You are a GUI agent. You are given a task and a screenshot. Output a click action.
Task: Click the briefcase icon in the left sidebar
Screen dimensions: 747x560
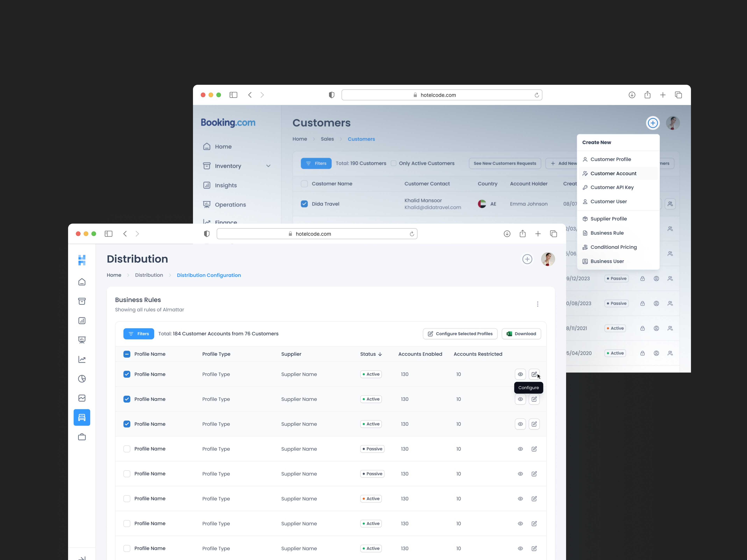pyautogui.click(x=82, y=437)
